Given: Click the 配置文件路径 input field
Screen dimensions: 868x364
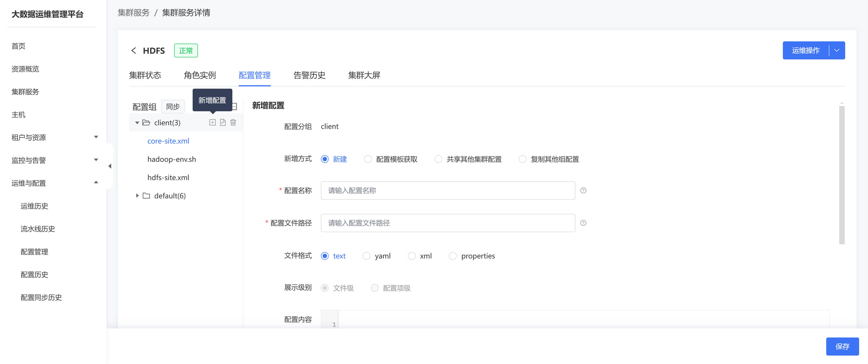Looking at the screenshot, I should click(448, 223).
